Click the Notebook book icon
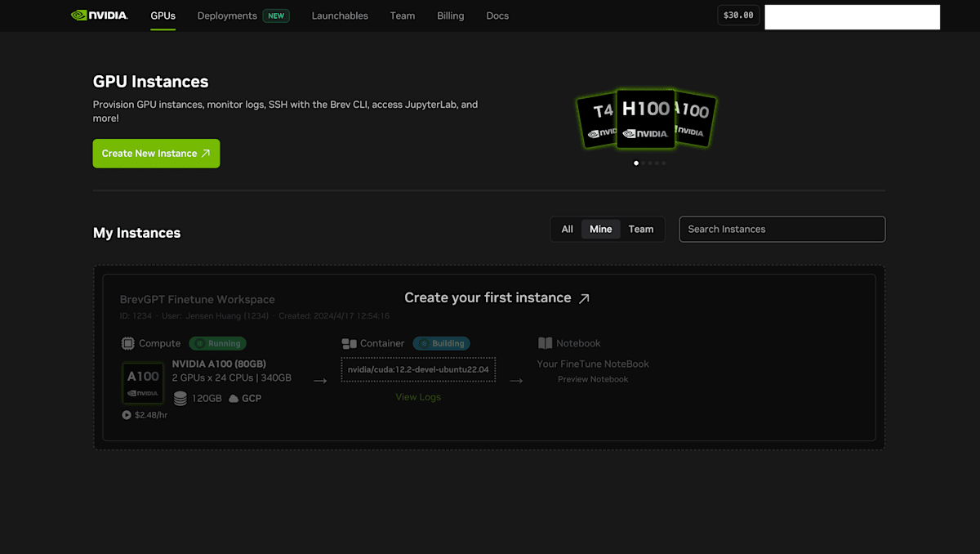Screen dimensions: 980x554 tap(545, 343)
